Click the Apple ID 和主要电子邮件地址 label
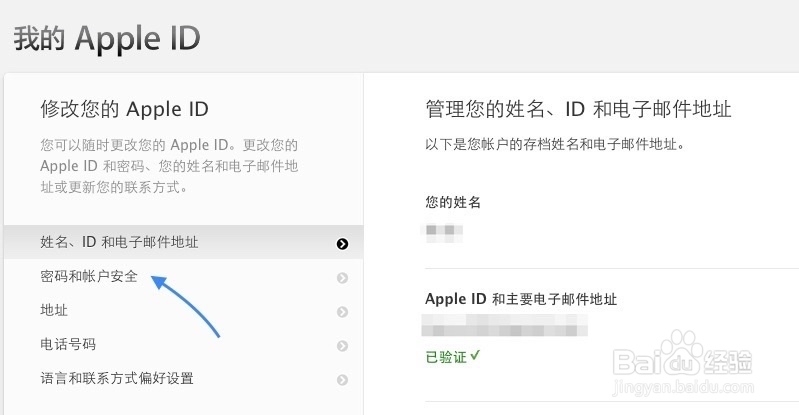Viewport: 799px width, 415px height. tap(521, 299)
